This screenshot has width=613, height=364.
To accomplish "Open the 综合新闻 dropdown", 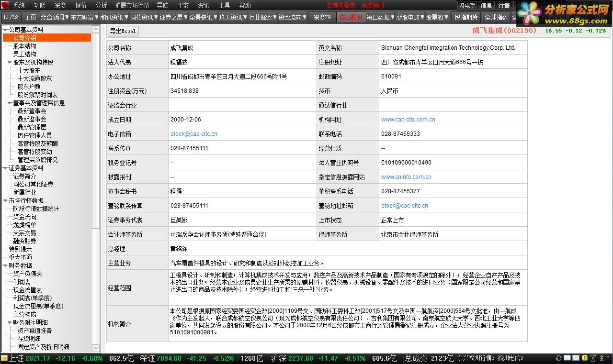I will [x=55, y=17].
